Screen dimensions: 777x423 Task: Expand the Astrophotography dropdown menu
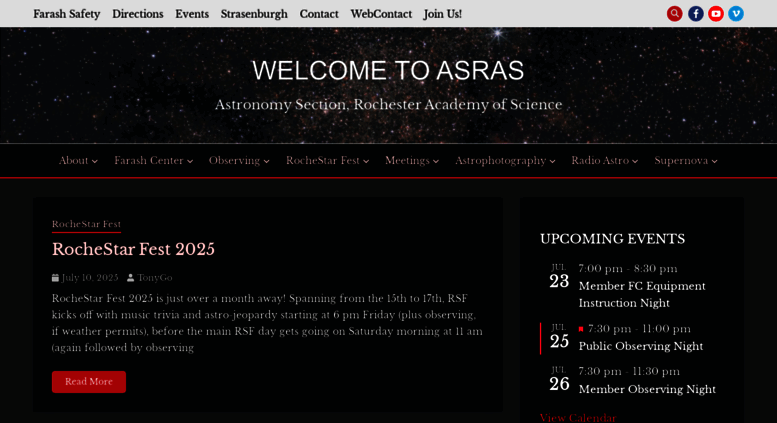505,160
